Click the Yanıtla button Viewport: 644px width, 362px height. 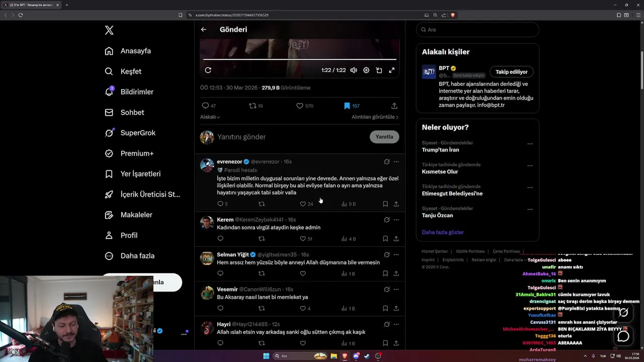[384, 137]
